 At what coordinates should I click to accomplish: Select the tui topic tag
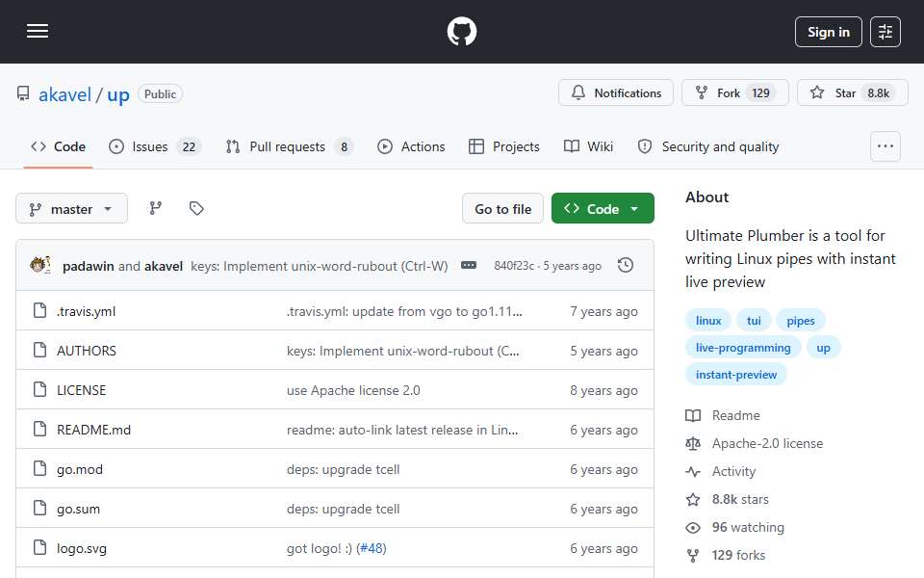pyautogui.click(x=754, y=320)
